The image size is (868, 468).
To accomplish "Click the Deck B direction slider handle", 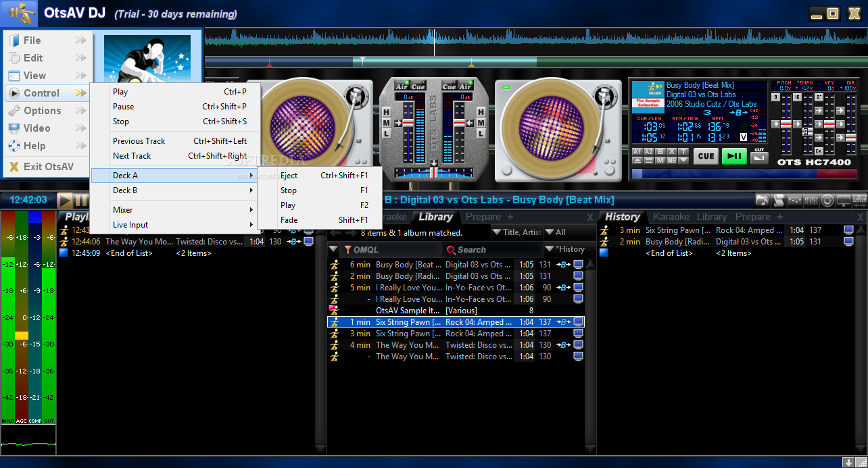I will click(850, 138).
